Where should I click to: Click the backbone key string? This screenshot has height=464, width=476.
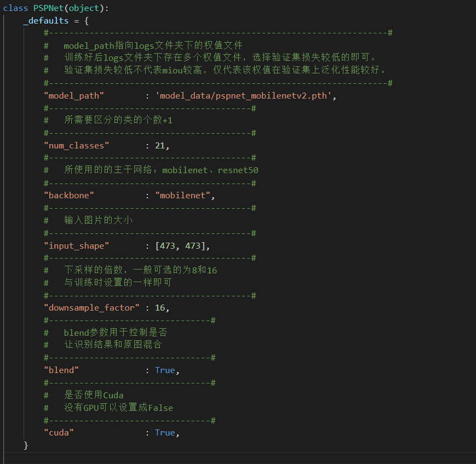68,195
